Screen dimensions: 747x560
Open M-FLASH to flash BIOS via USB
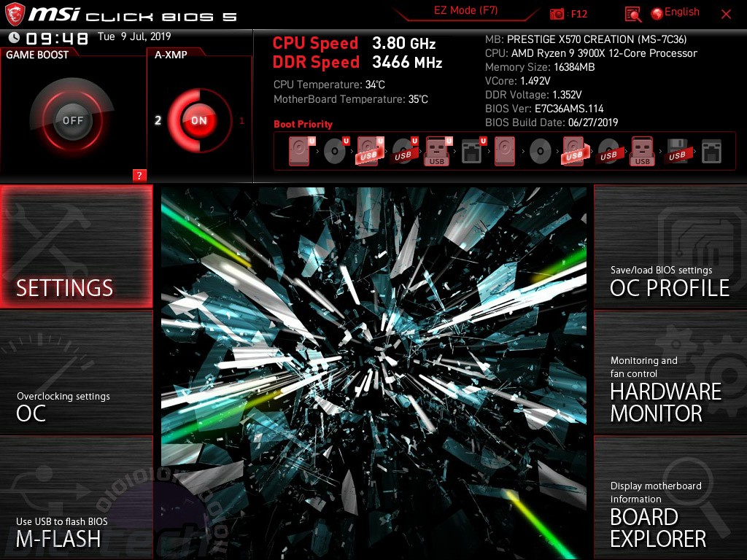(x=76, y=497)
